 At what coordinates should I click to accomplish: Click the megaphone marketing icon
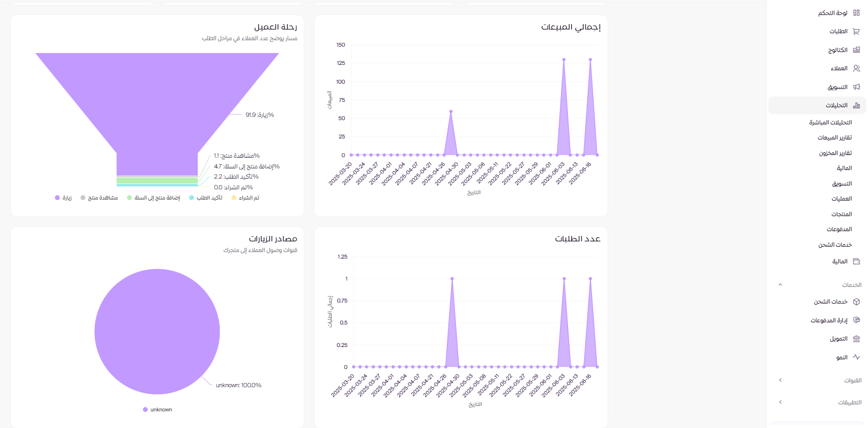pyautogui.click(x=856, y=87)
